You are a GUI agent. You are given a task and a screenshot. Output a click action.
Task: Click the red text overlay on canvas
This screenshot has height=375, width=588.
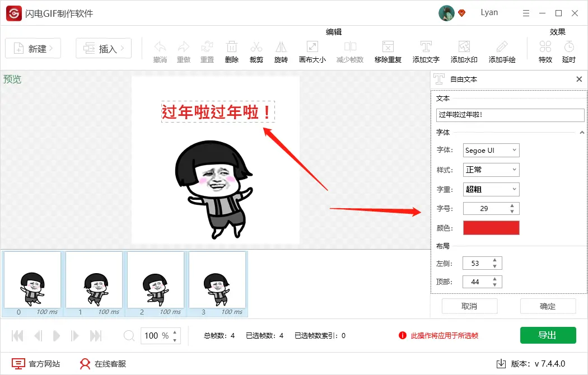pos(218,111)
